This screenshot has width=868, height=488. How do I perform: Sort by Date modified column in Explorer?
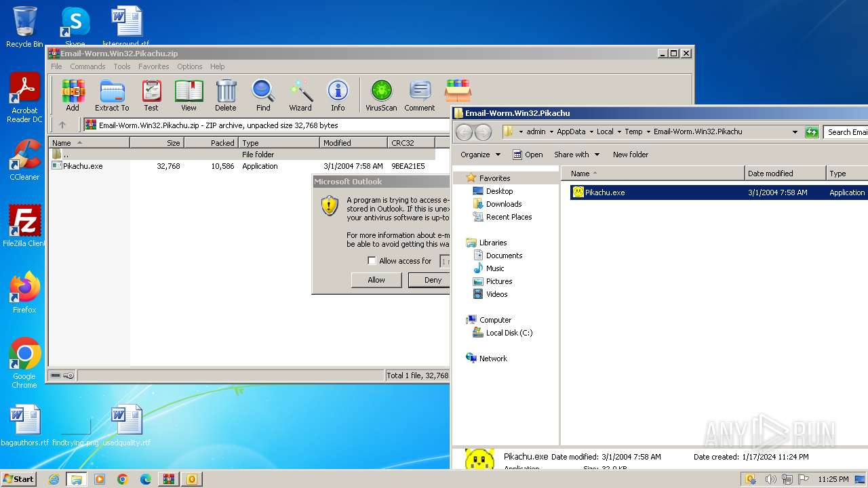(x=785, y=174)
